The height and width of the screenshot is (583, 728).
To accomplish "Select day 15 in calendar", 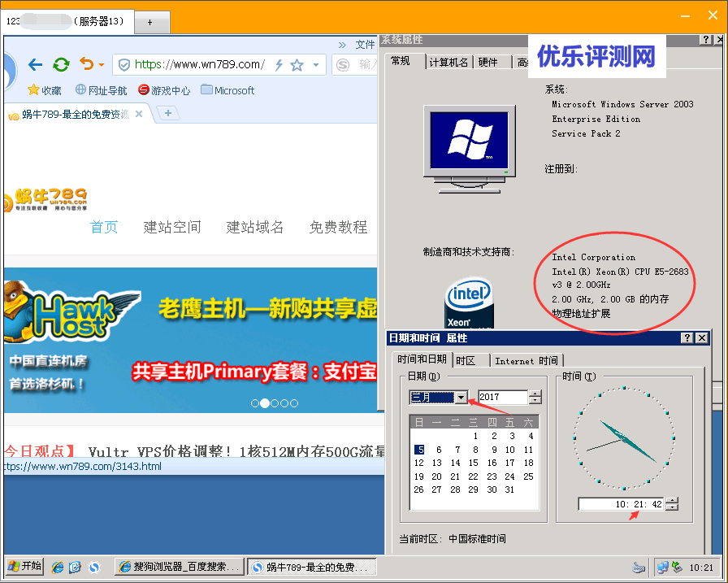I will tap(473, 463).
